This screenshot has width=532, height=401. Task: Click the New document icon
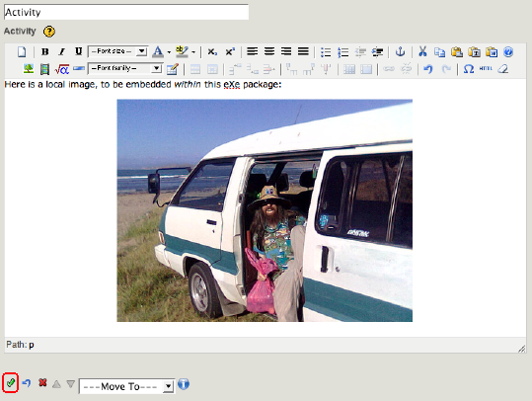coord(22,52)
